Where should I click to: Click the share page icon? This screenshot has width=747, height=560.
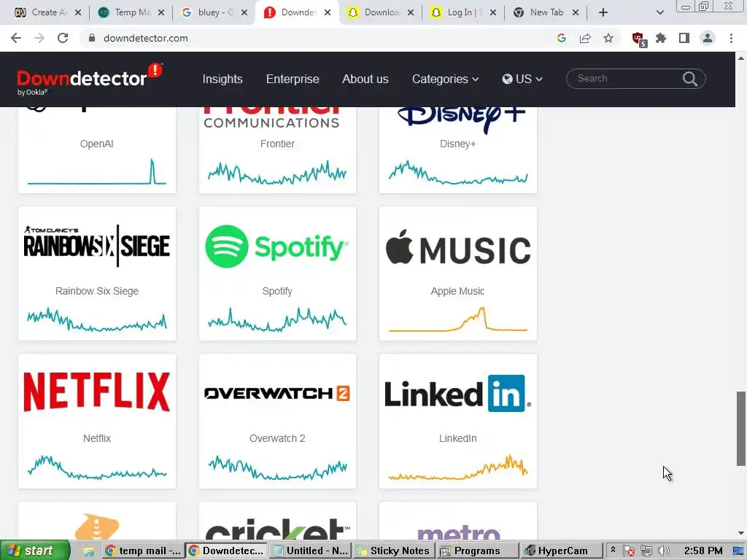[585, 38]
